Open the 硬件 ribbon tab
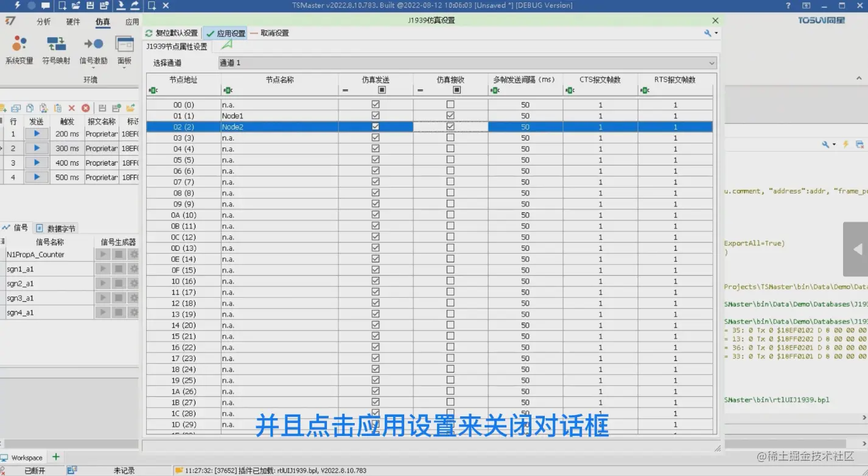This screenshot has width=868, height=476. tap(73, 22)
